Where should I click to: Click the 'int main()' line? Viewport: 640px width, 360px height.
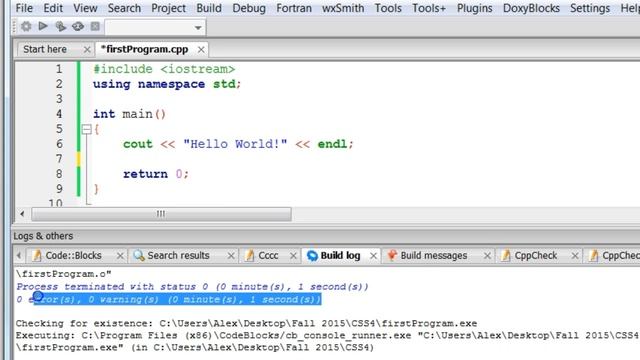[129, 114]
